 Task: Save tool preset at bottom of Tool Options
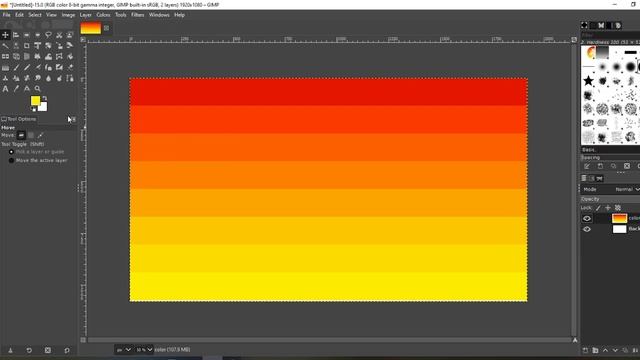point(10,350)
